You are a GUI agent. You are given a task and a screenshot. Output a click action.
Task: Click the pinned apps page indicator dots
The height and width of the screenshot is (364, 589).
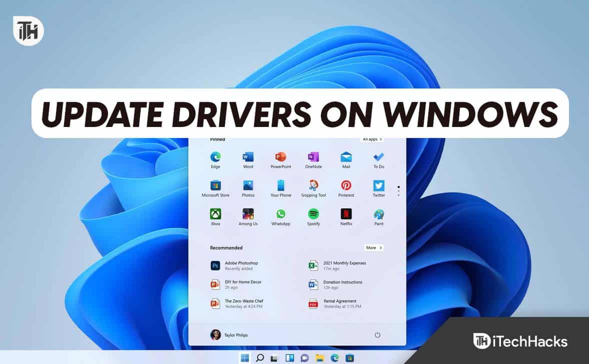(398, 190)
